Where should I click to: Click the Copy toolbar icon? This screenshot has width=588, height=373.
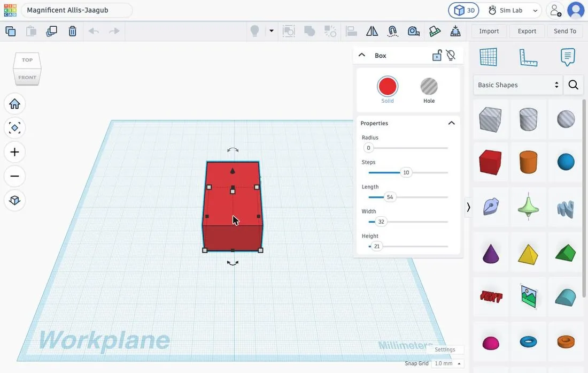(x=11, y=31)
